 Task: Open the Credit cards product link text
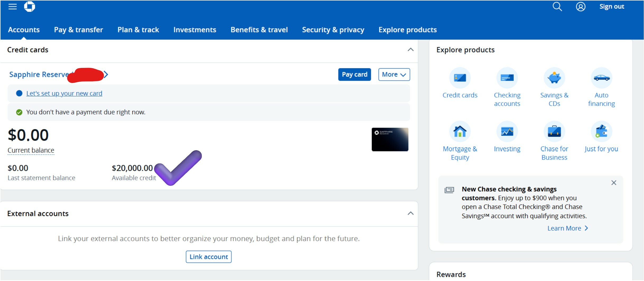460,95
